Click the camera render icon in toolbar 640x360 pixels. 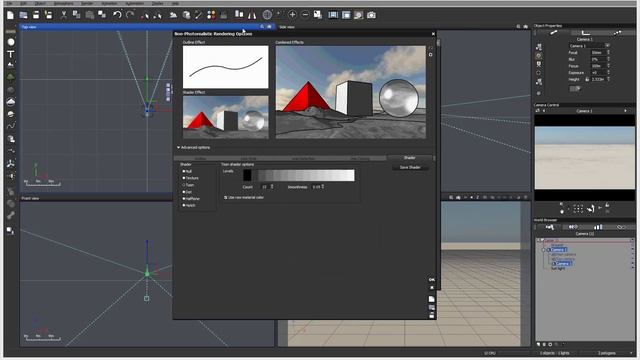click(371, 15)
